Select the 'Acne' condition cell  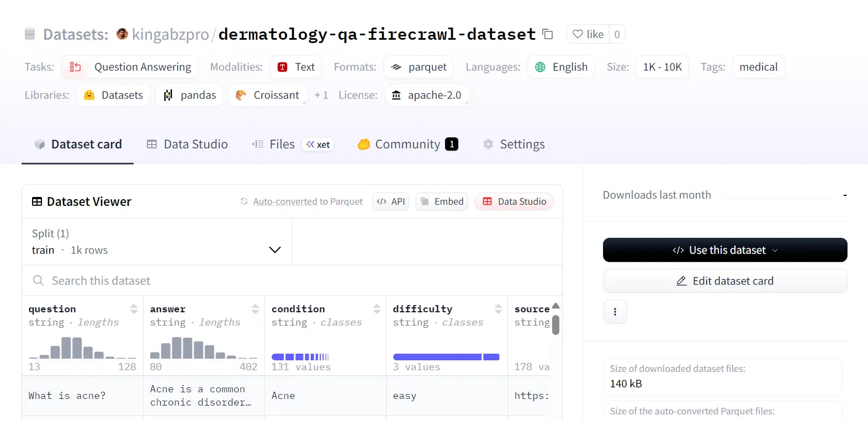coord(325,396)
